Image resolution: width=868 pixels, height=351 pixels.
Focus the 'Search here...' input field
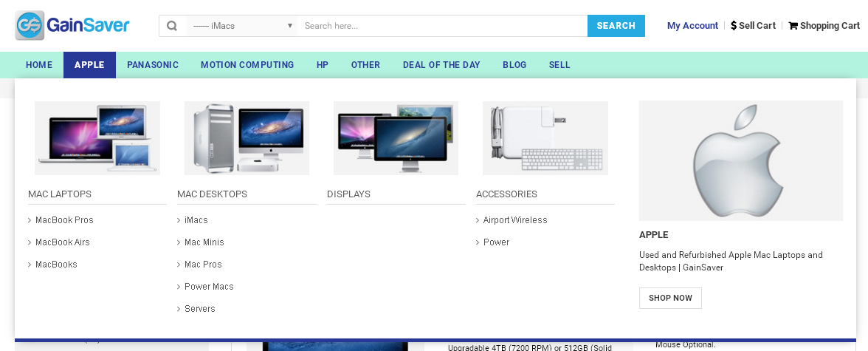click(x=442, y=26)
